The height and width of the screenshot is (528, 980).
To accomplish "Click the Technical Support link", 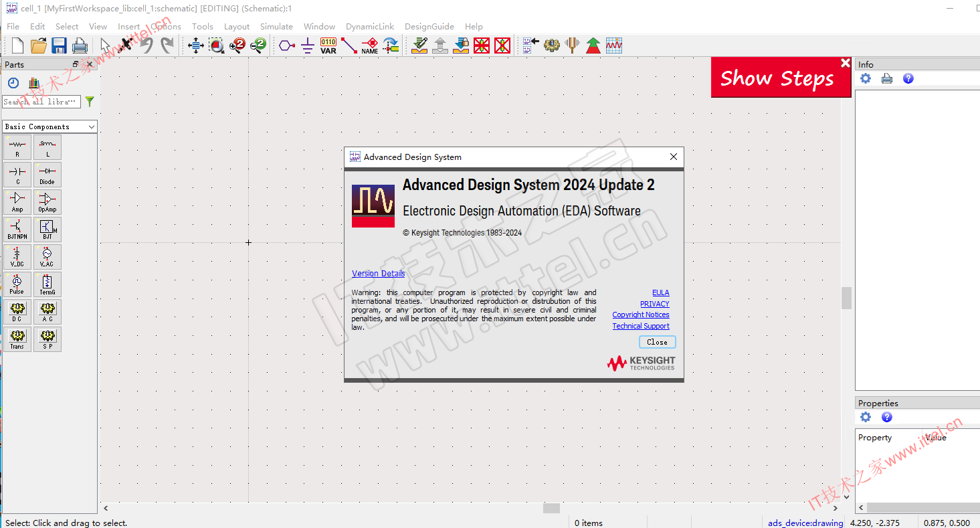I will (x=641, y=326).
